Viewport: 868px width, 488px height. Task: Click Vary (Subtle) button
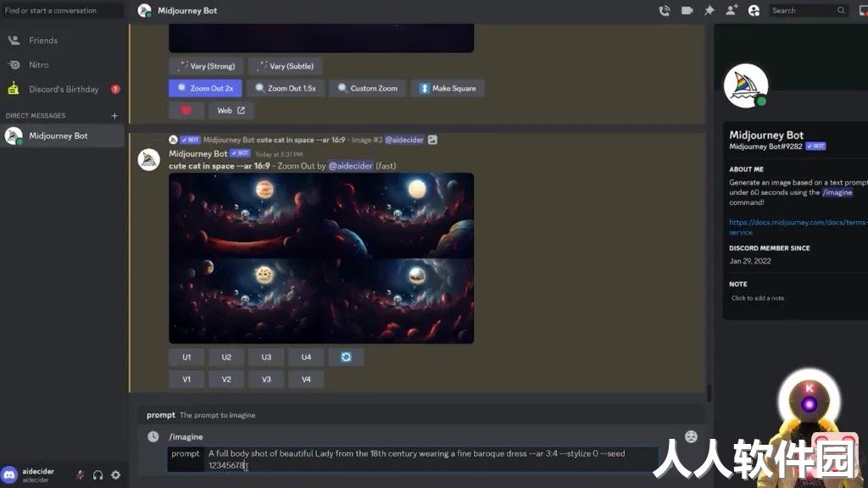tap(286, 66)
